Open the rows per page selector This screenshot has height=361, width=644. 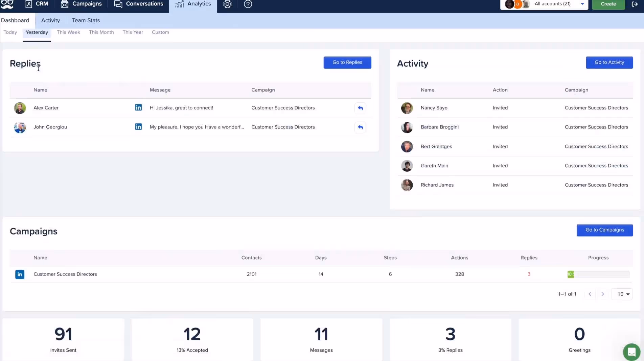[622, 294]
